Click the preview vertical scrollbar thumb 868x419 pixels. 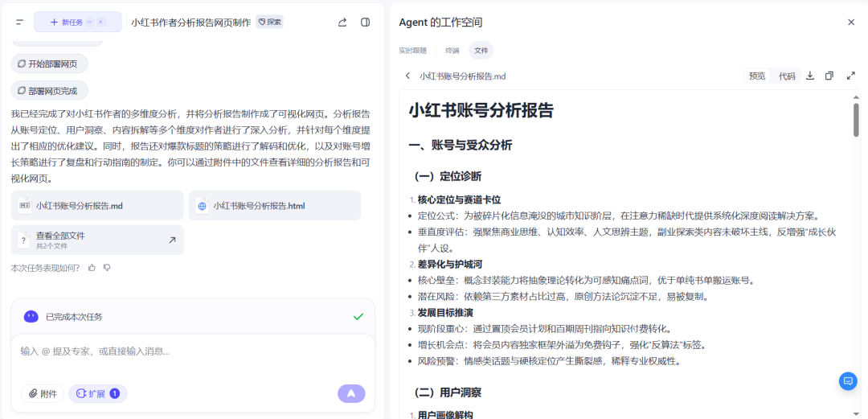click(x=856, y=119)
